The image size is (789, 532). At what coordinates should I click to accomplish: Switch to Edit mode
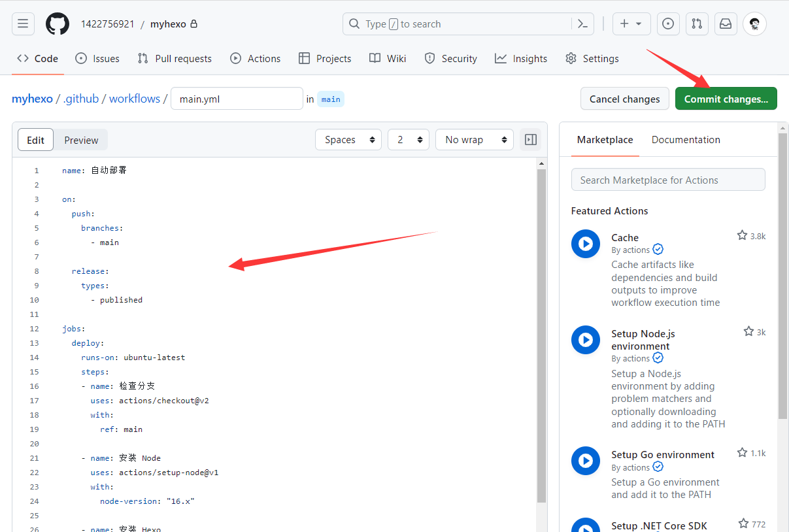tap(36, 140)
